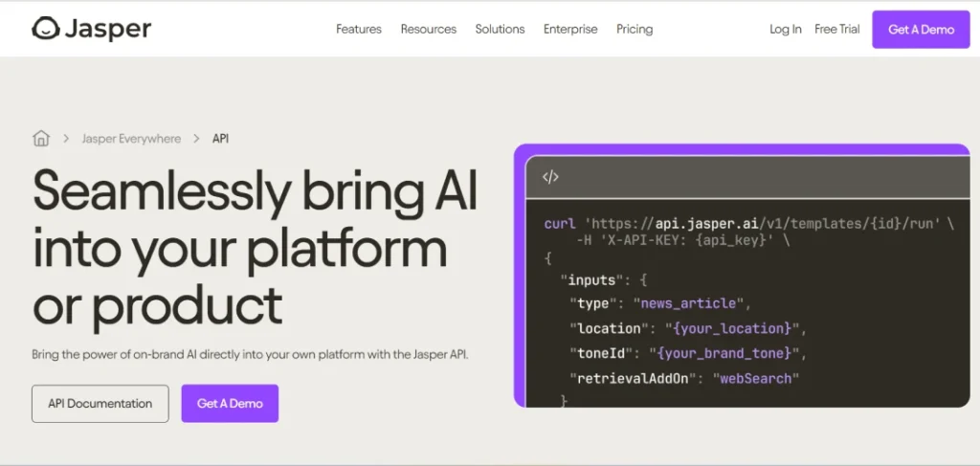Open the Solutions menu
This screenshot has height=466, width=980.
tap(500, 30)
